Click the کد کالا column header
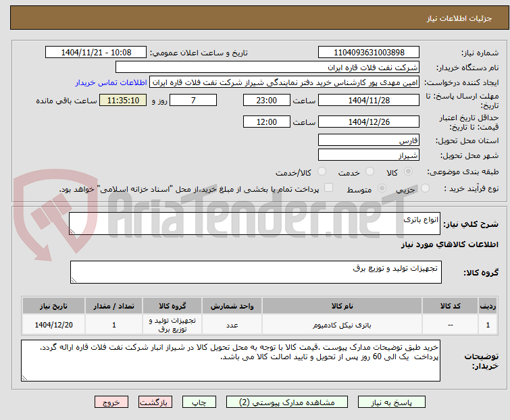 (450, 306)
